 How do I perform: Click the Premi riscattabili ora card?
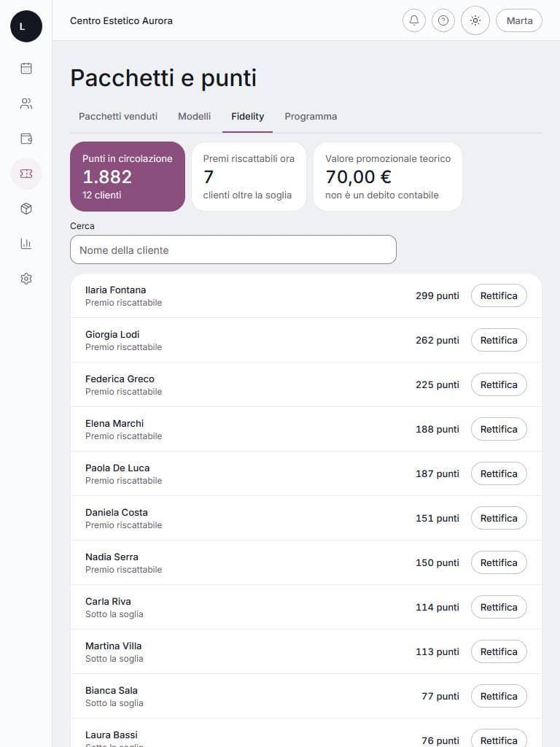point(249,177)
